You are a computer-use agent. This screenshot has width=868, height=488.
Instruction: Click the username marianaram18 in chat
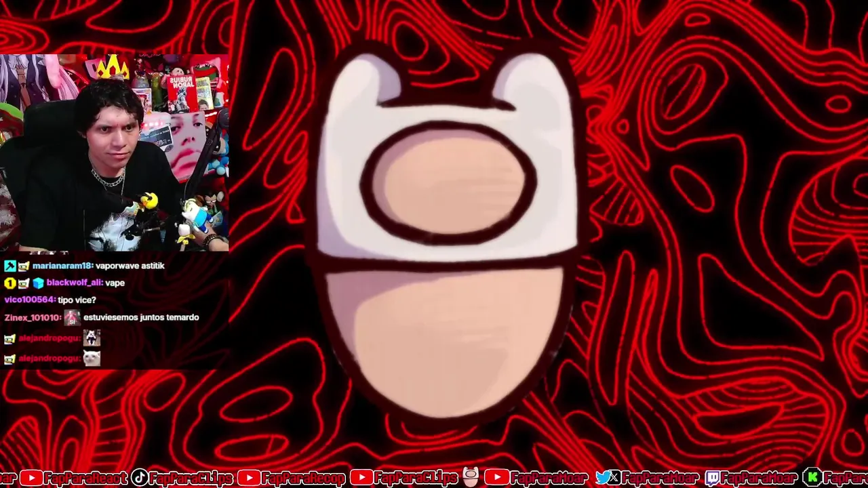pos(62,266)
